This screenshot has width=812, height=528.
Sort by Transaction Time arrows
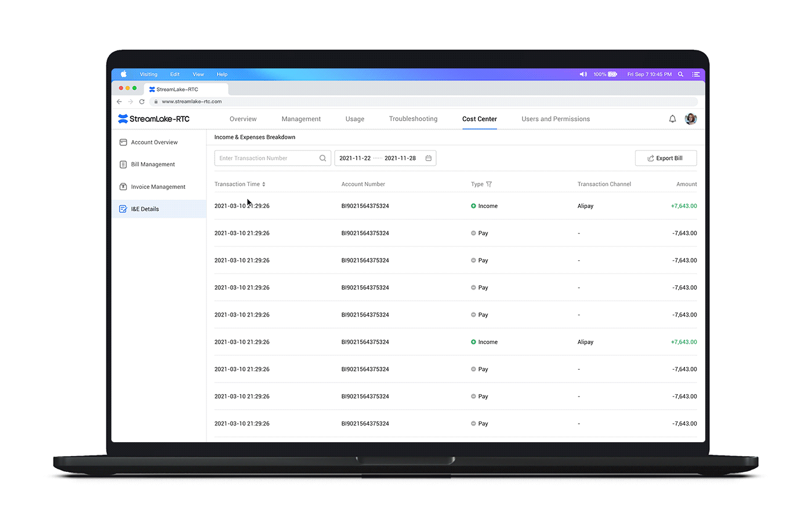tap(264, 184)
